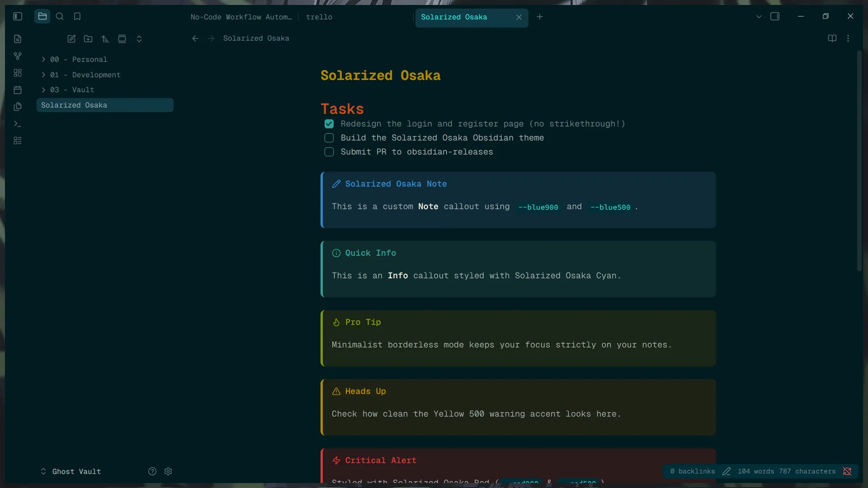Open vault settings gear icon
Image resolution: width=868 pixels, height=488 pixels.
click(x=168, y=471)
